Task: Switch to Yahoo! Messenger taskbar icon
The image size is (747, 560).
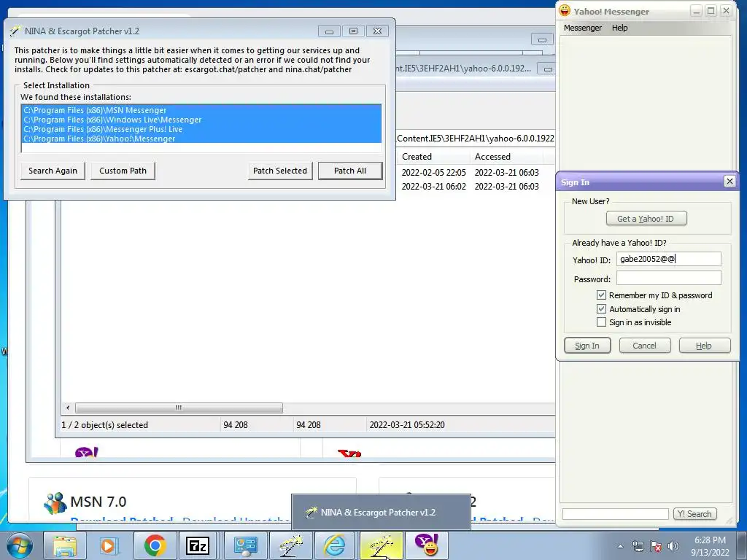Action: pyautogui.click(x=426, y=545)
